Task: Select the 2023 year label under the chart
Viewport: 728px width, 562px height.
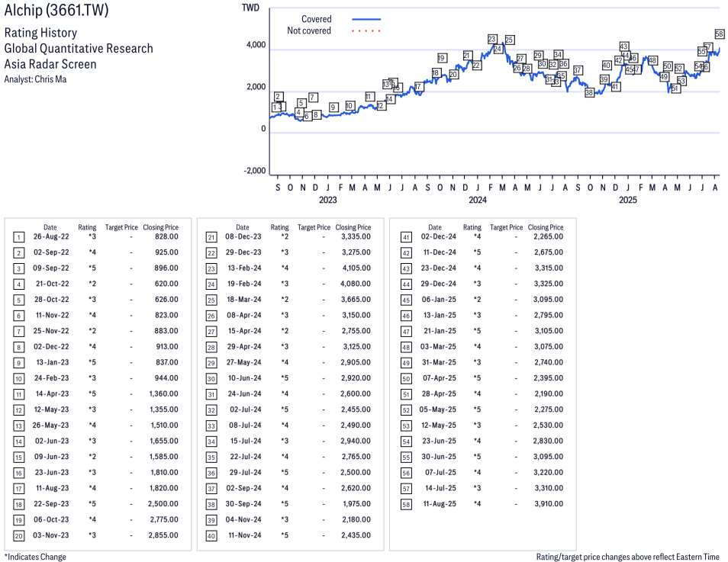Action: click(x=328, y=200)
